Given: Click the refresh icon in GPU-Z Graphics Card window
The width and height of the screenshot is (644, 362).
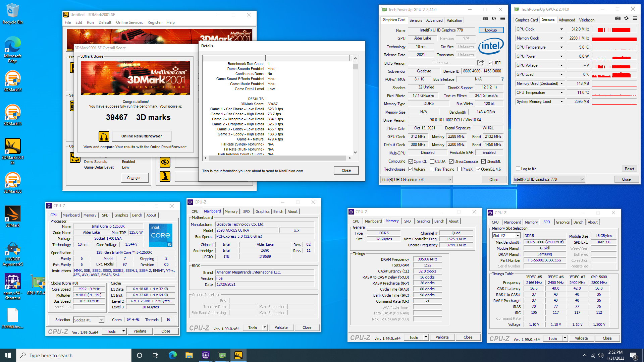Looking at the screenshot, I should 494,19.
